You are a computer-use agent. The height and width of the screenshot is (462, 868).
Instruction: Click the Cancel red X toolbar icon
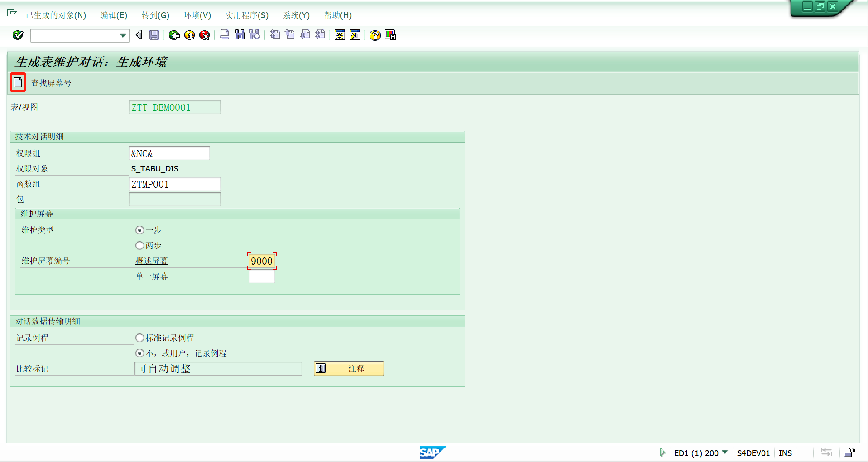[204, 35]
